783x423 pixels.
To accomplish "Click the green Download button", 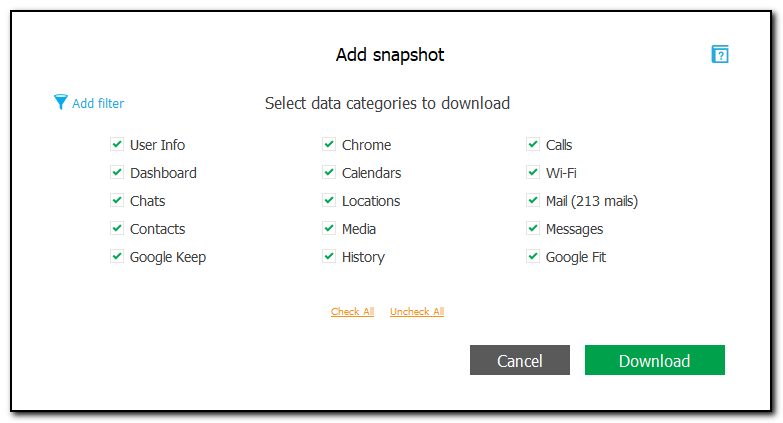I will 654,361.
